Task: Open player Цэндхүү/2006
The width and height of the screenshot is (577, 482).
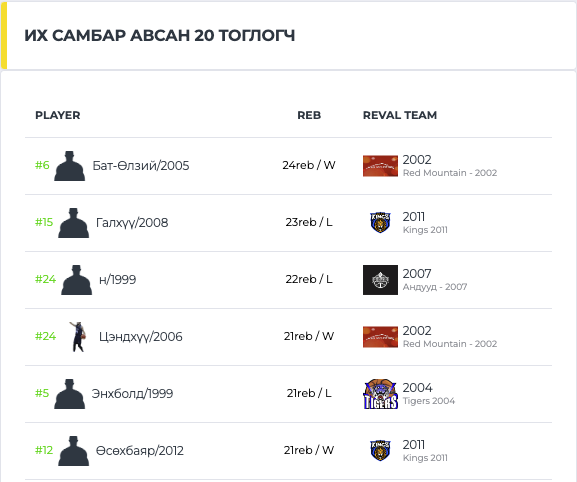Action: point(141,337)
